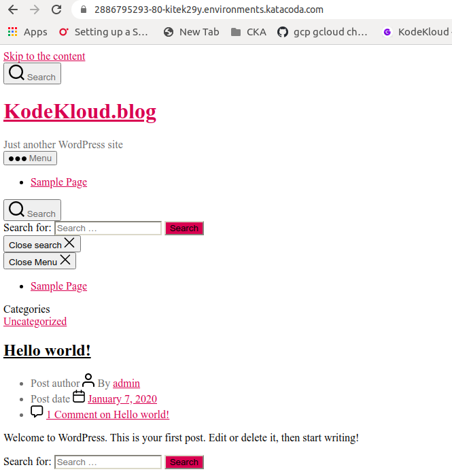
Task: Click the top Search toggle button
Action: (32, 73)
